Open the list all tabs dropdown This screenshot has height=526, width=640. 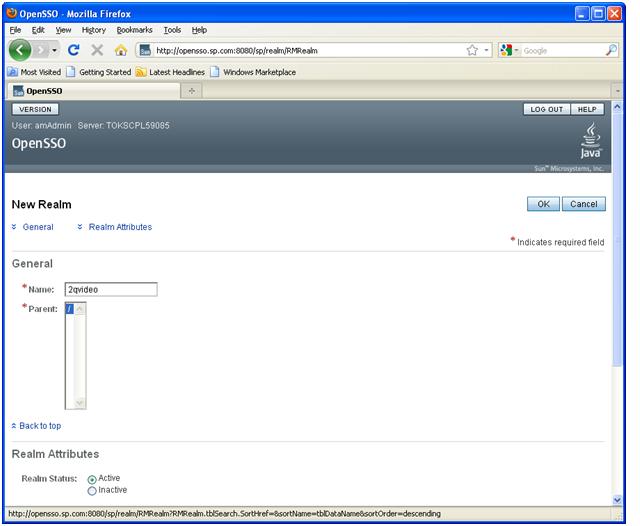617,91
